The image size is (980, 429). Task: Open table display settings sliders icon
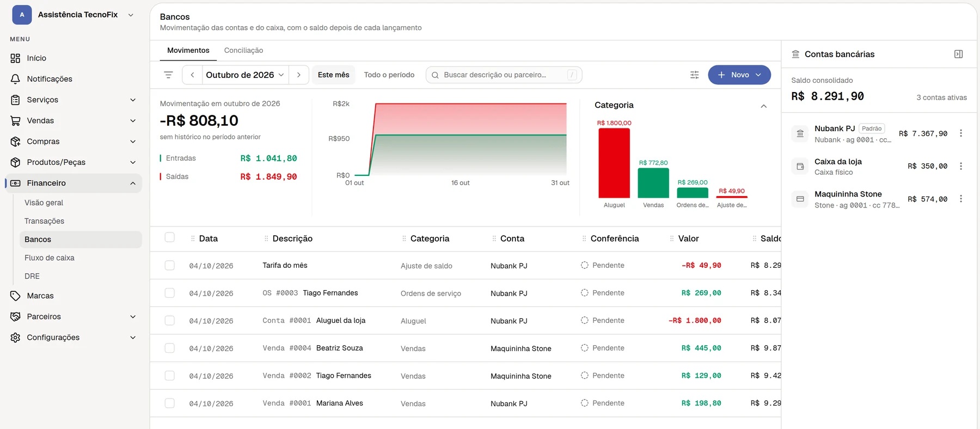tap(695, 75)
